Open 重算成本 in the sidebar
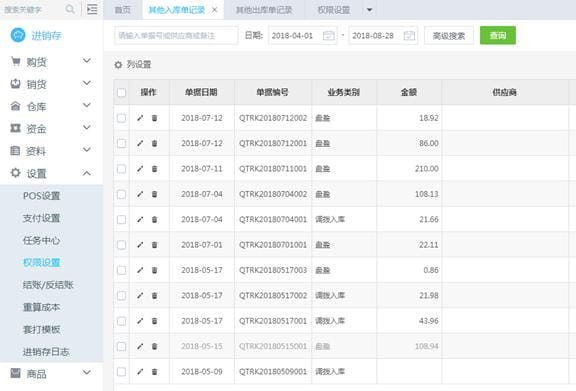The width and height of the screenshot is (576, 391). click(42, 307)
